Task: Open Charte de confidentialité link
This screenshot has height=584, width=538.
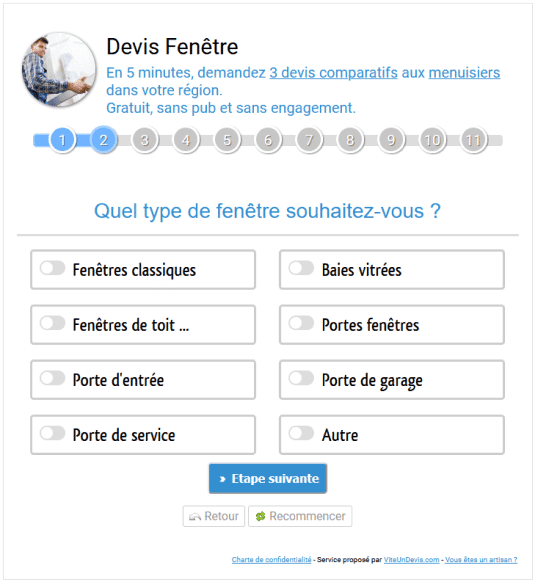Action: [x=271, y=559]
